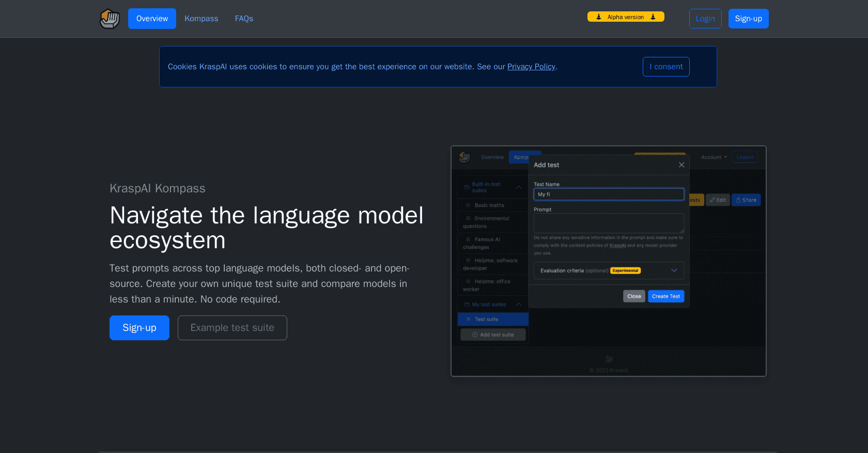Open the Overview tab
868x453 pixels.
152,19
